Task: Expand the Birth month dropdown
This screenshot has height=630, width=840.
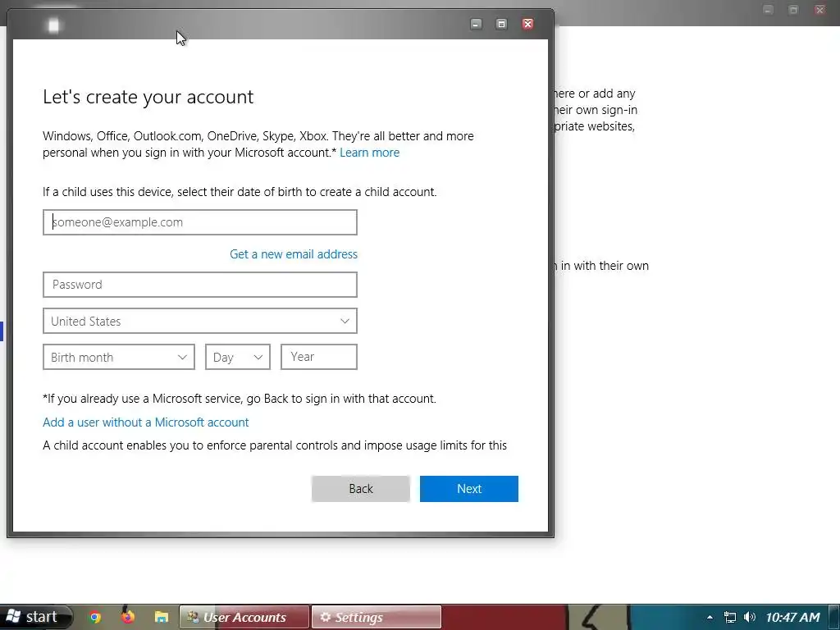Action: [118, 357]
